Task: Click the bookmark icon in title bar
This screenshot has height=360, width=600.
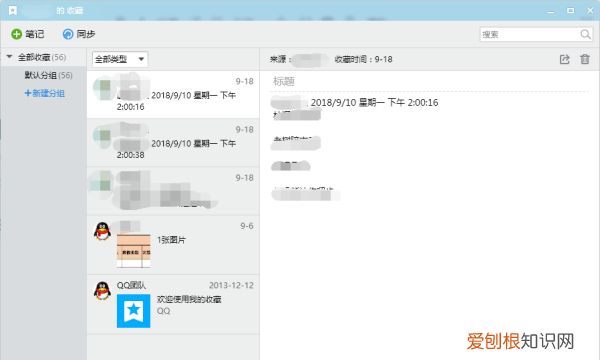Action: [13, 10]
